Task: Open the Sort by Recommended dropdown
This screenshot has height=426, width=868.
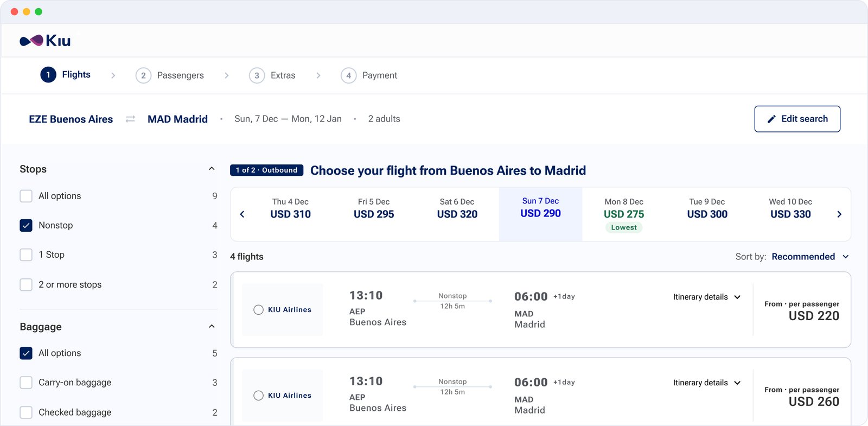Action: (810, 257)
